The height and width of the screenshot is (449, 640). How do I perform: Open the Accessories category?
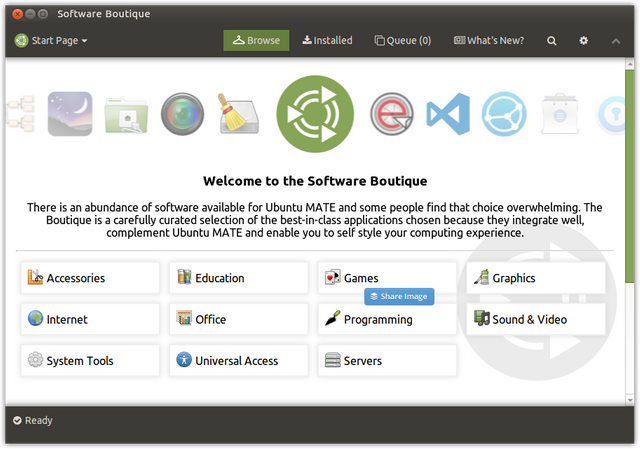[90, 278]
